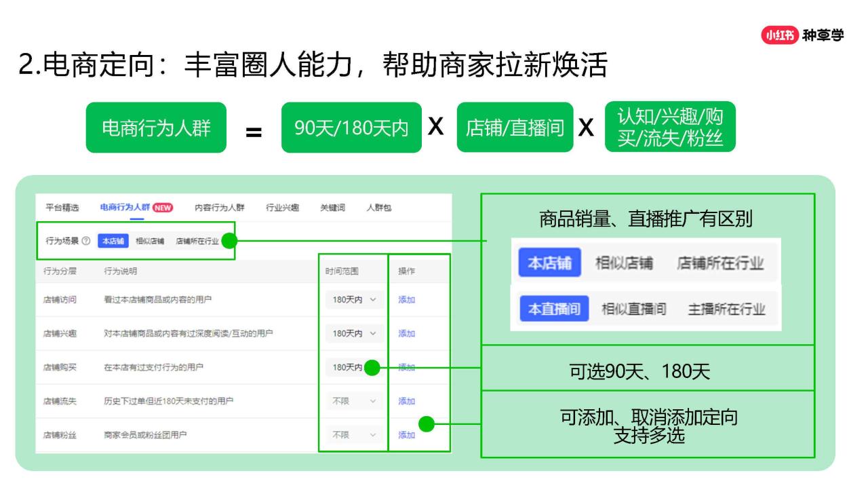Click 添加 in the 店铺访问 row

click(x=406, y=299)
